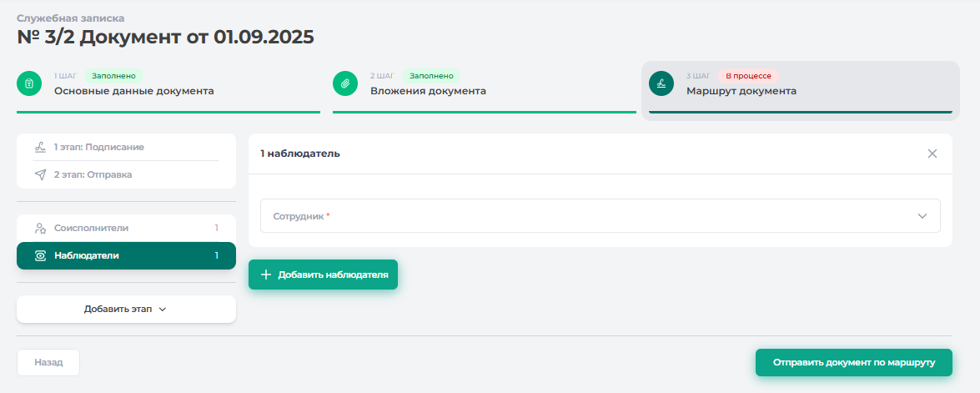Switch to Основные данные документа step
The width and height of the screenshot is (980, 393).
[x=133, y=91]
